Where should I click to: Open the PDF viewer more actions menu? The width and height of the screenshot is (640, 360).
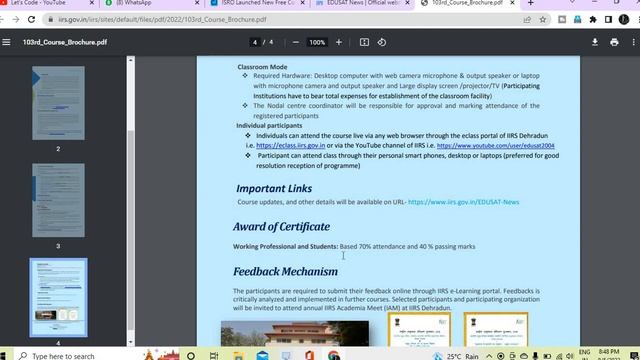[x=633, y=42]
